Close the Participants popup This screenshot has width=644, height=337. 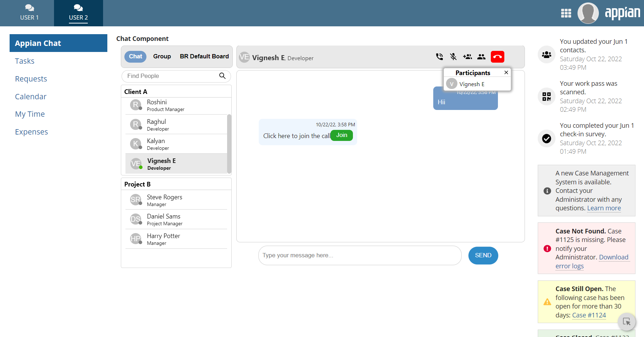point(506,73)
